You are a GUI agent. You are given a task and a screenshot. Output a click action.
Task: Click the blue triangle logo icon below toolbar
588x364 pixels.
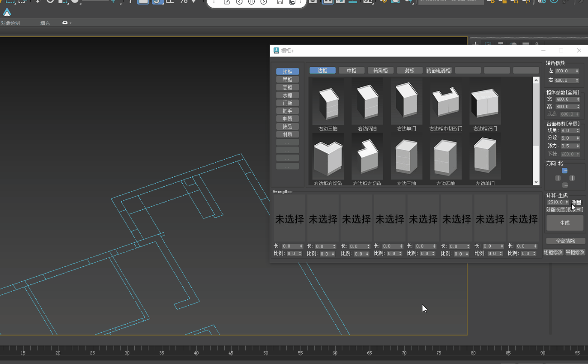[x=7, y=12]
